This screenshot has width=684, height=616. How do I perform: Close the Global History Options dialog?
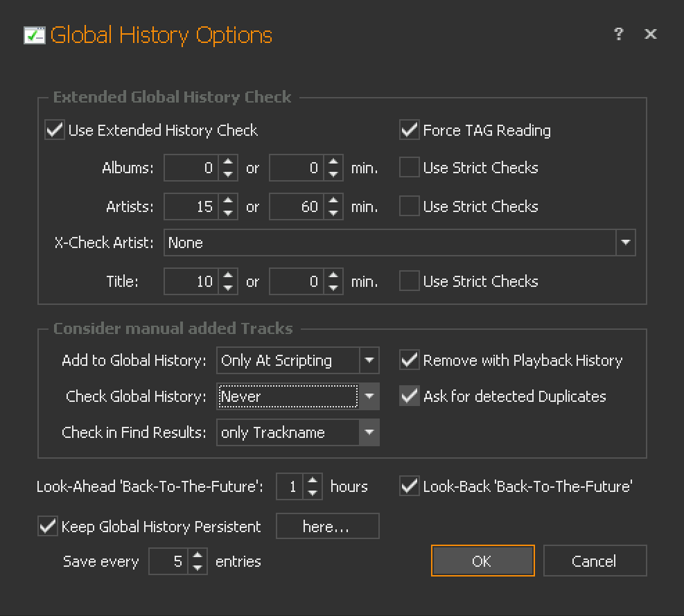click(x=651, y=34)
